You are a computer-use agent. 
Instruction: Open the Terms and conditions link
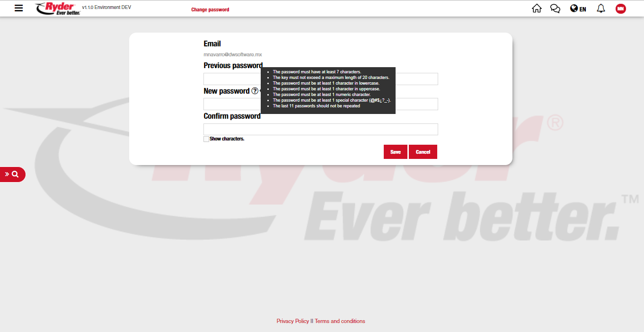[x=340, y=321]
